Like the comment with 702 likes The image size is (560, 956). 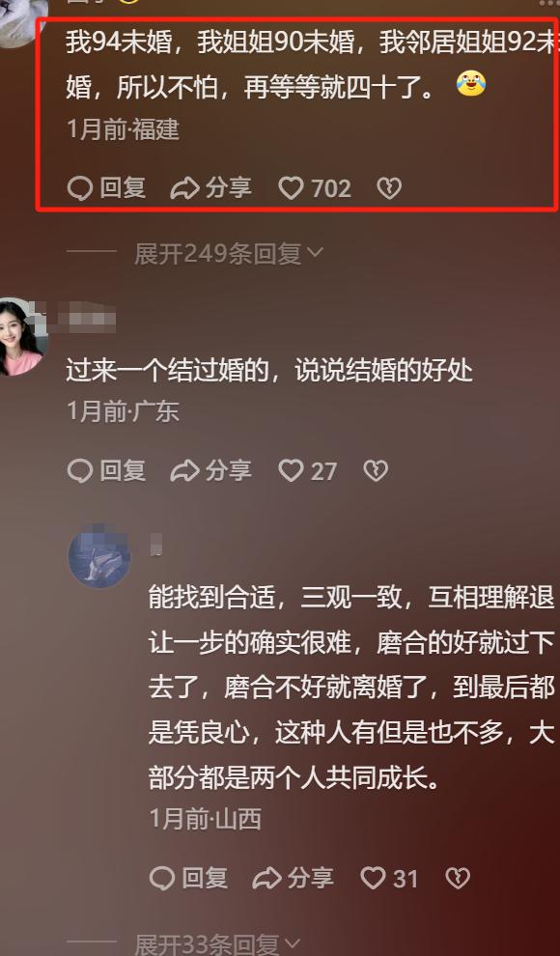tap(315, 187)
